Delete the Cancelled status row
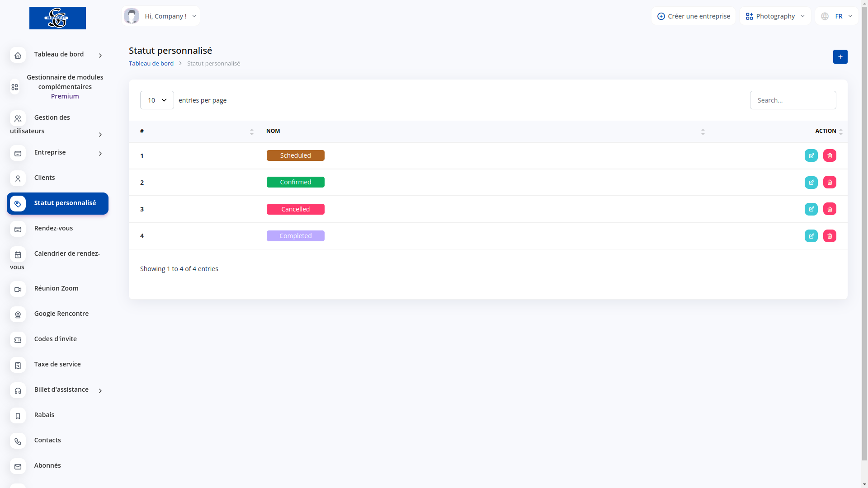 click(x=830, y=209)
